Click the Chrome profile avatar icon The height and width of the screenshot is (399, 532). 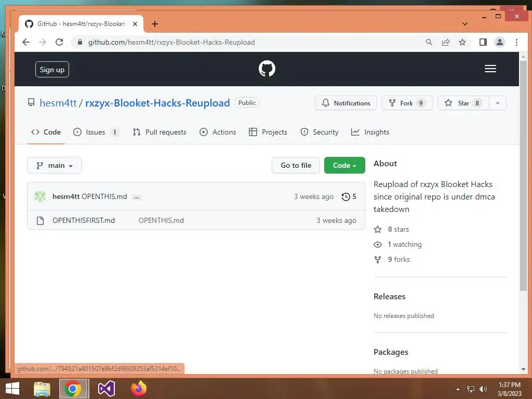pos(499,42)
